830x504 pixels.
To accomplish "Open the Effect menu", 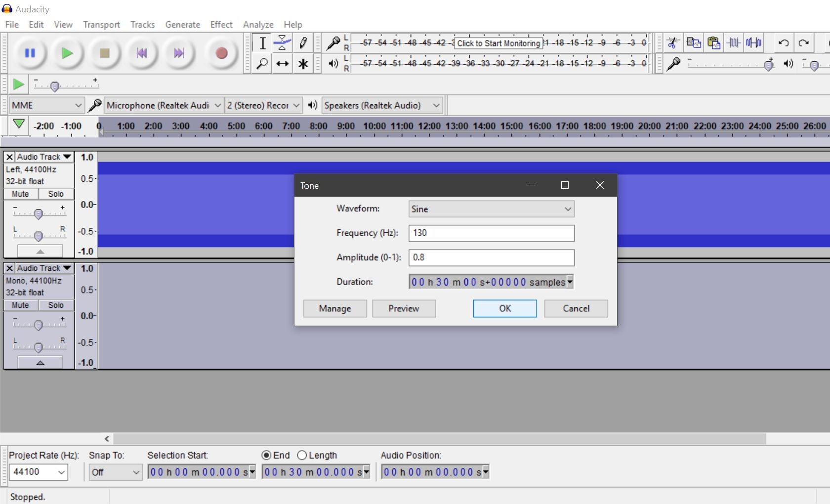I will point(221,24).
